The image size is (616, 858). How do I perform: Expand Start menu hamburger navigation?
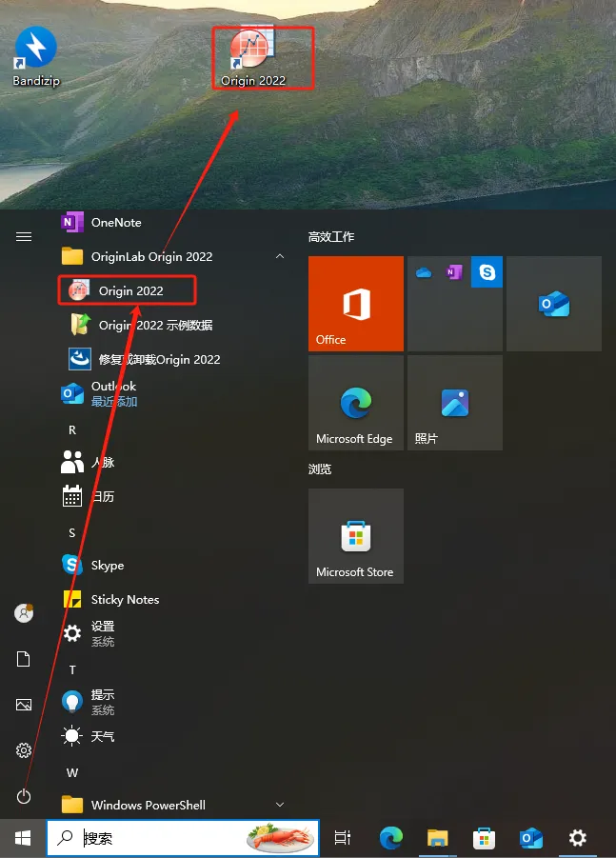24,236
